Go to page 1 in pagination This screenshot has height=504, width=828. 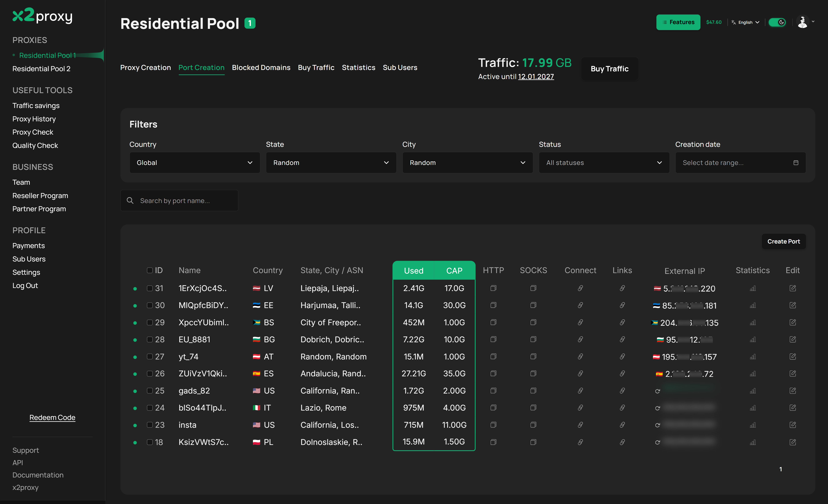pyautogui.click(x=781, y=469)
